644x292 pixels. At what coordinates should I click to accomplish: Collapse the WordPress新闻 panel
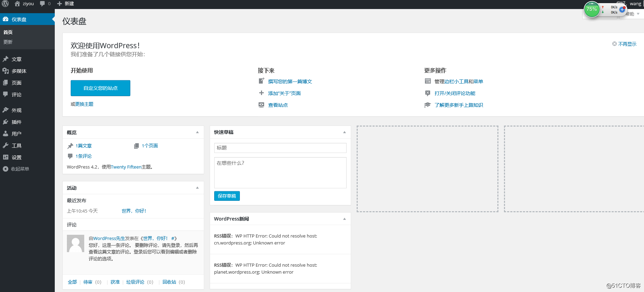pyautogui.click(x=344, y=219)
